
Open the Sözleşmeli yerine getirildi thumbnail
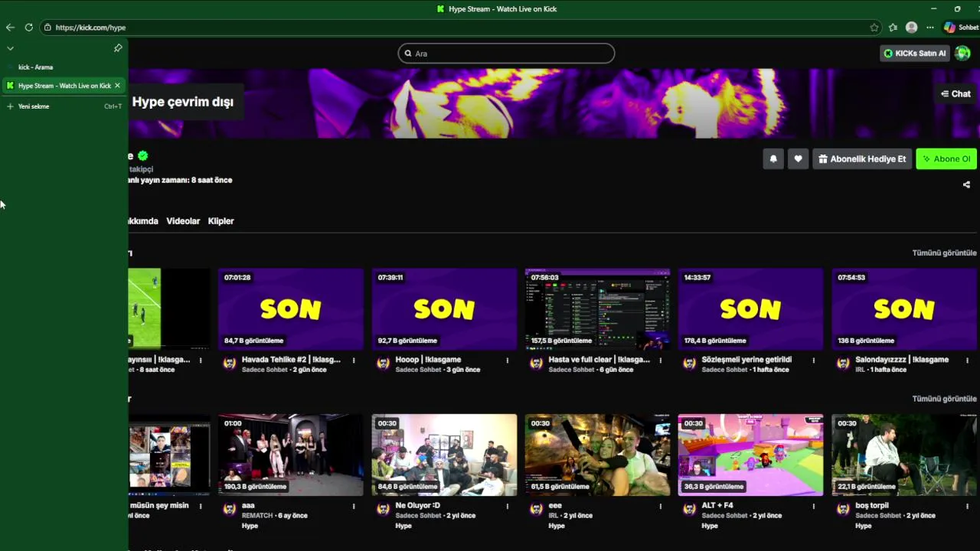[750, 309]
